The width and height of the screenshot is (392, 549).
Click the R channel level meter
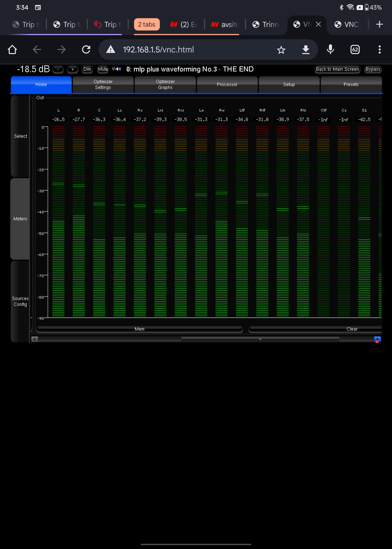pyautogui.click(x=79, y=221)
